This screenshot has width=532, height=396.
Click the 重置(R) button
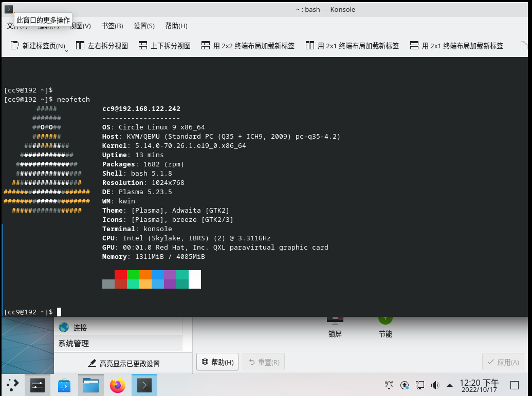click(264, 362)
